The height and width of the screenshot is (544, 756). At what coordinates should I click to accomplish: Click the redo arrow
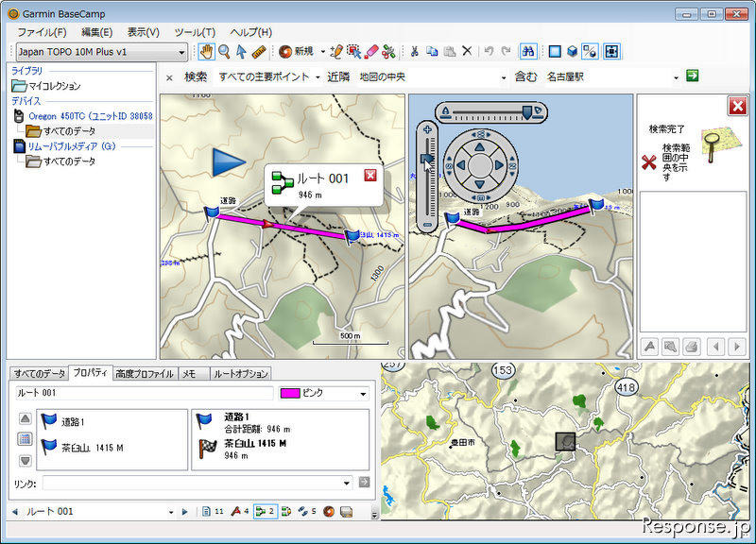click(507, 51)
